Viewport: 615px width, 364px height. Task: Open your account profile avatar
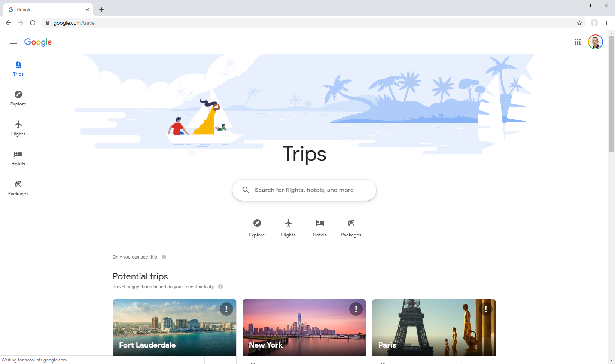595,42
